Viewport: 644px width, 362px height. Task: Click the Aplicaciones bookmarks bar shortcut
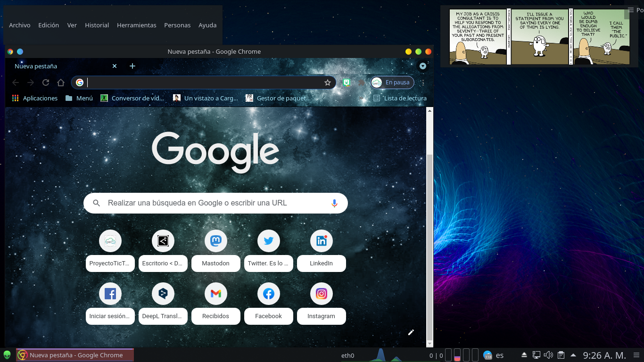35,98
